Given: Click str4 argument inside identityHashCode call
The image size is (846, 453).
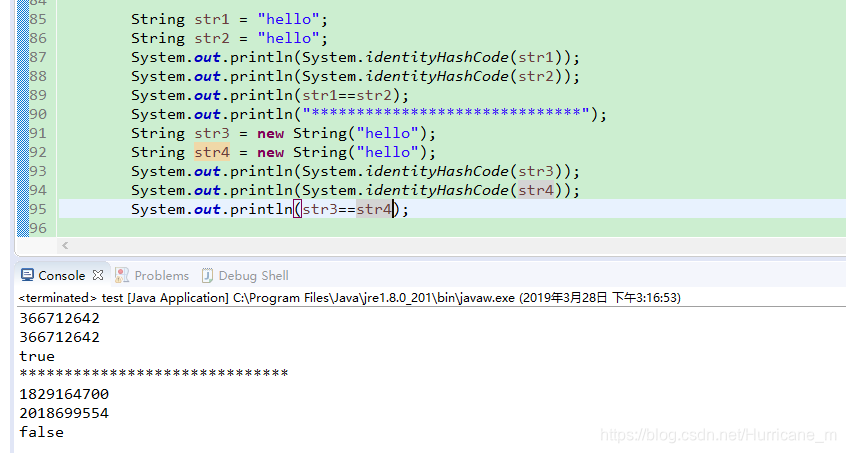Looking at the screenshot, I should coord(536,190).
